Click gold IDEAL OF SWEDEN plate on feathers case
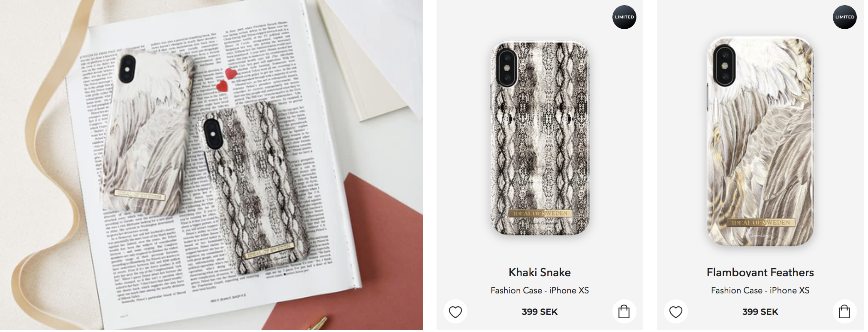The width and height of the screenshot is (868, 332). (761, 223)
